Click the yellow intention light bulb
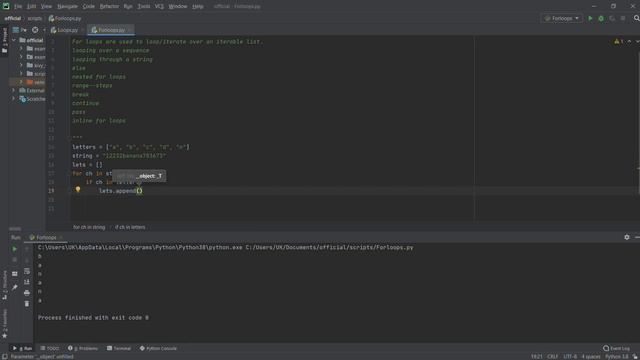Viewport: 640px width, 360px height. (x=78, y=190)
